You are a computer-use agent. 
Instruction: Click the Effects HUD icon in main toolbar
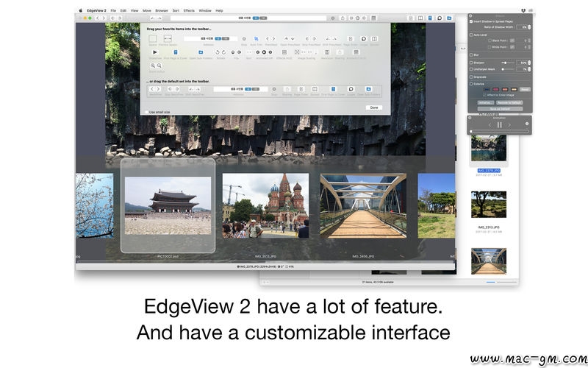[x=373, y=18]
